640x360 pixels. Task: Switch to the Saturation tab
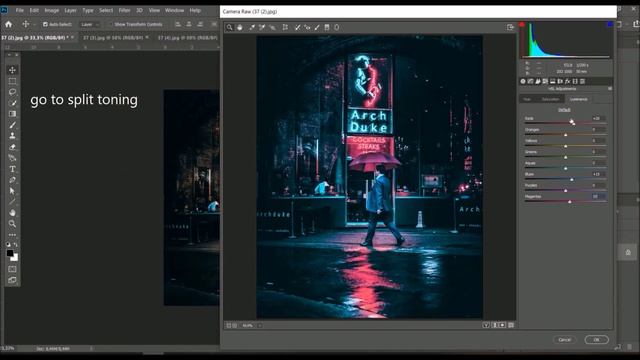point(550,99)
